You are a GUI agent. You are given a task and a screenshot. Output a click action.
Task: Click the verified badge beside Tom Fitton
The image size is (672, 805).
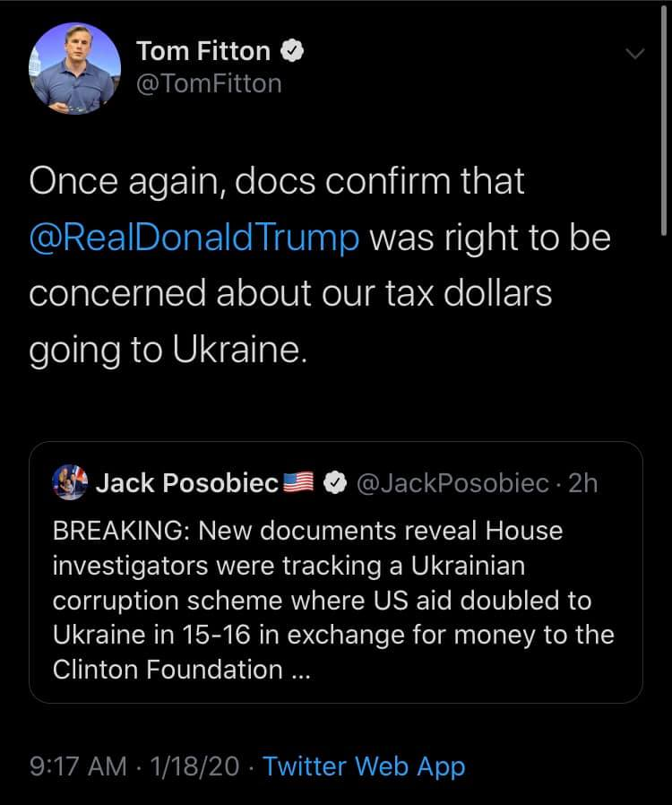point(293,51)
